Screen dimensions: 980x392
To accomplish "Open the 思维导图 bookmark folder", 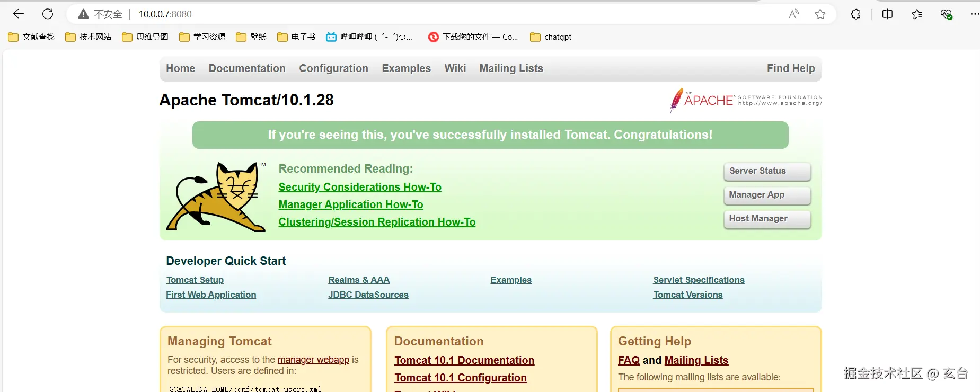I will [145, 37].
